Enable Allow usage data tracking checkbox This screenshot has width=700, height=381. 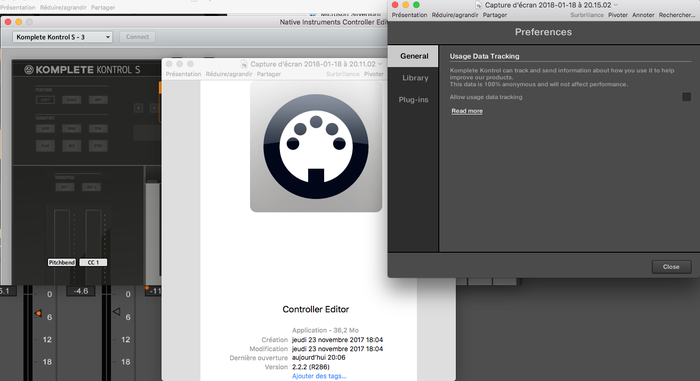687,97
